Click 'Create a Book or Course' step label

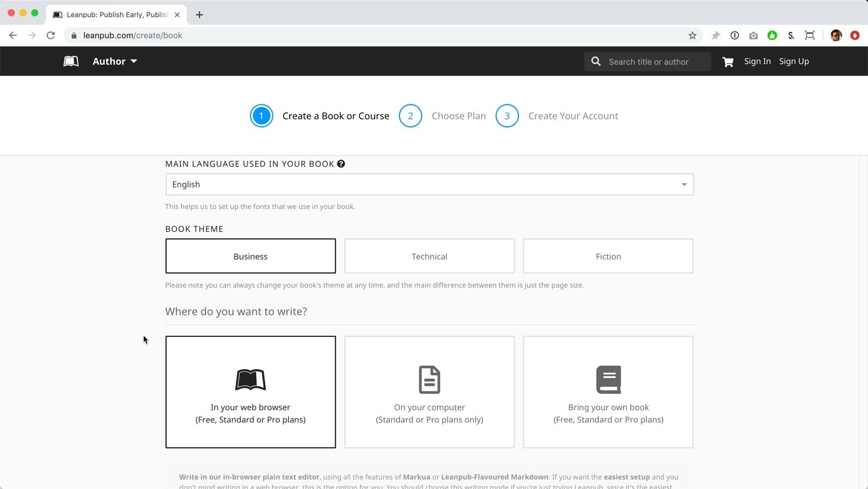[x=336, y=116]
